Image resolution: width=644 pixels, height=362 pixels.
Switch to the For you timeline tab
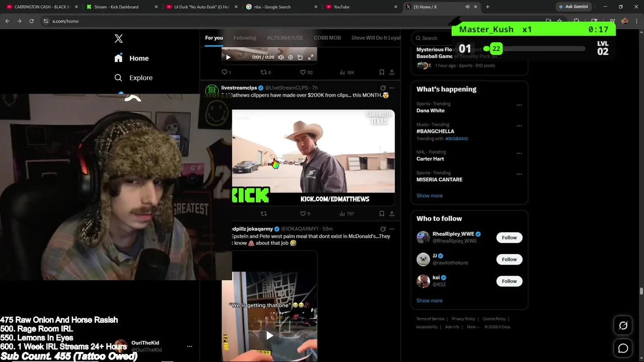click(214, 38)
